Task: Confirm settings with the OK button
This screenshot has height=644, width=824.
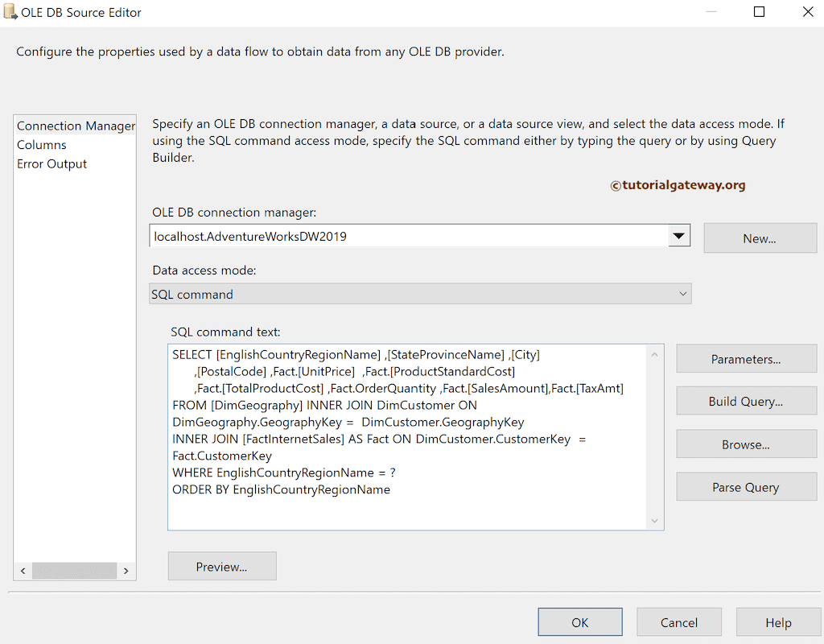Action: tap(579, 621)
